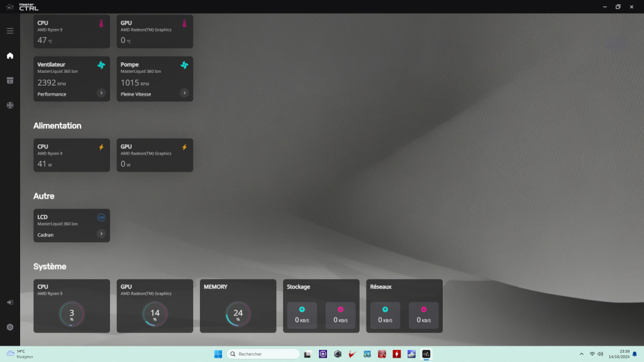Image resolution: width=644 pixels, height=362 pixels.
Task: Open the CPU 41 W power card
Action: tap(72, 155)
